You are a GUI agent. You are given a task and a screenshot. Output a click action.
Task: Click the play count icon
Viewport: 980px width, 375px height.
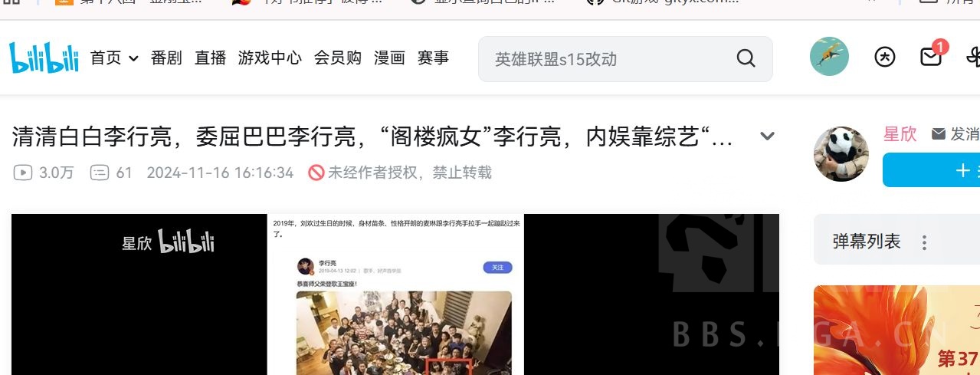pyautogui.click(x=23, y=173)
